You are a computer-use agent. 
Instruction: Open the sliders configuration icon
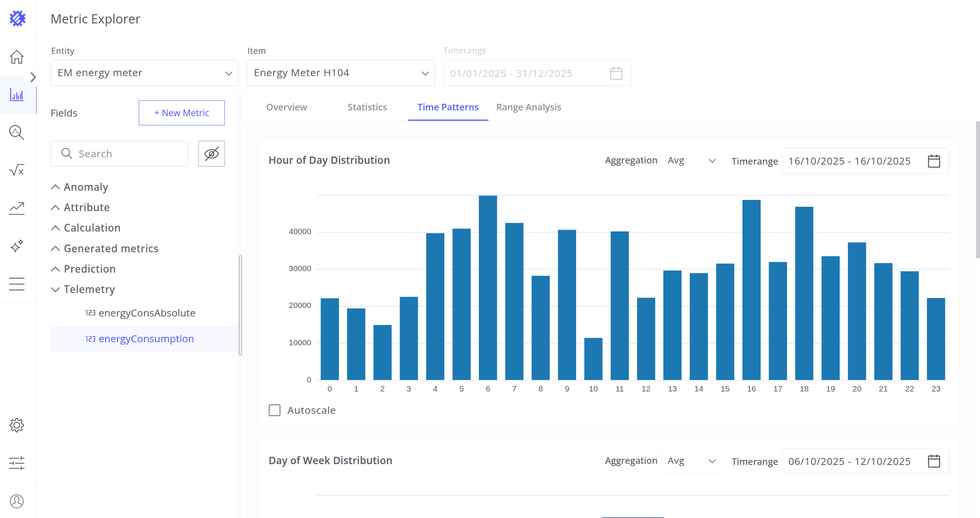coord(17,463)
